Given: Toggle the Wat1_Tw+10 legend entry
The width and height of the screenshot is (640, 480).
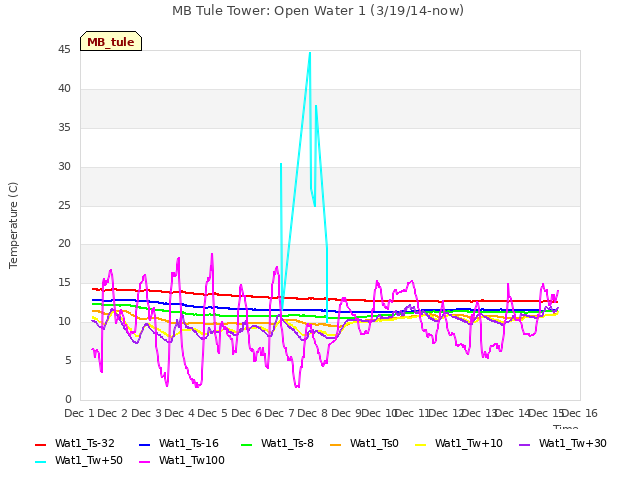Looking at the screenshot, I should [458, 444].
